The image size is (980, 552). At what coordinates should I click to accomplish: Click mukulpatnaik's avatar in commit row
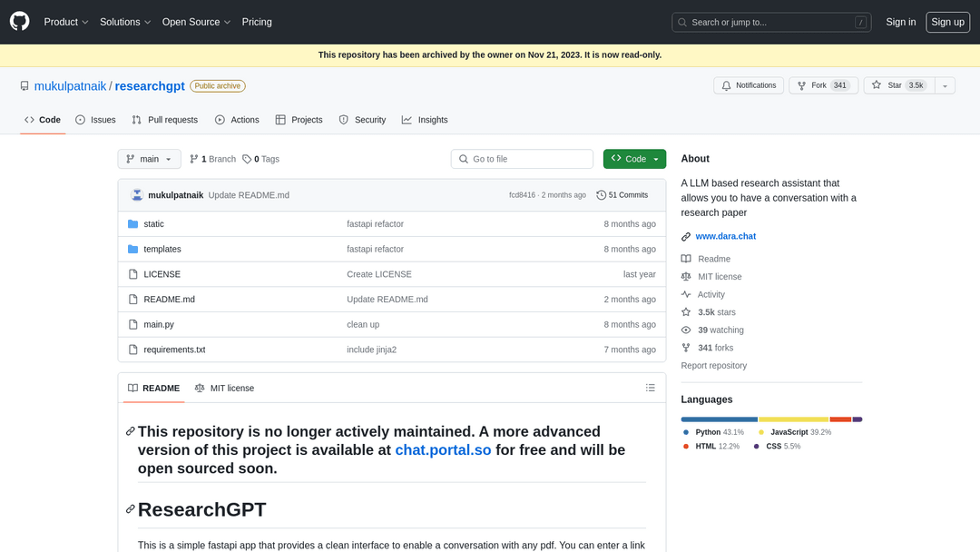[137, 195]
